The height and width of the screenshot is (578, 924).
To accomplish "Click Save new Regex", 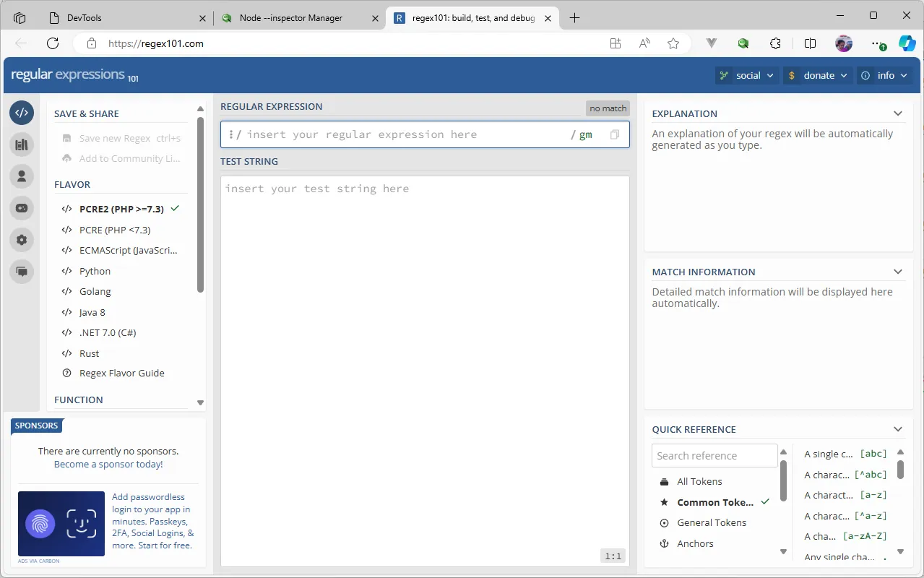I will [121, 138].
